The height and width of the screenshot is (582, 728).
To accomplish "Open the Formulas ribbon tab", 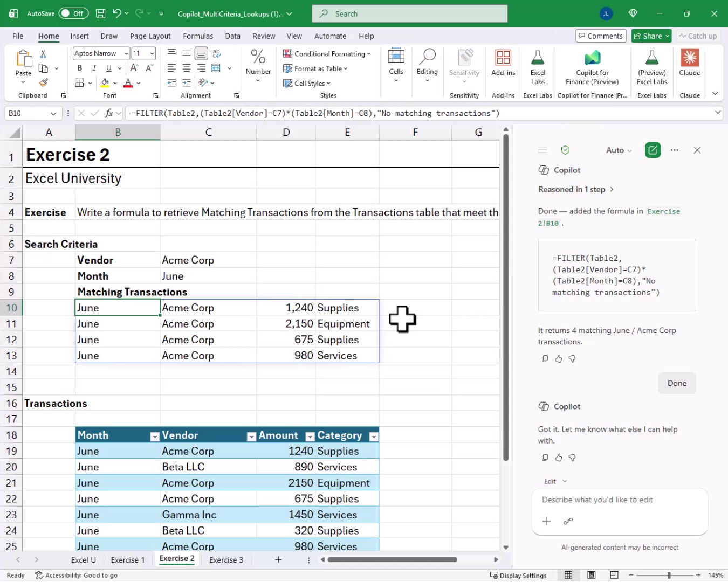I will point(198,36).
